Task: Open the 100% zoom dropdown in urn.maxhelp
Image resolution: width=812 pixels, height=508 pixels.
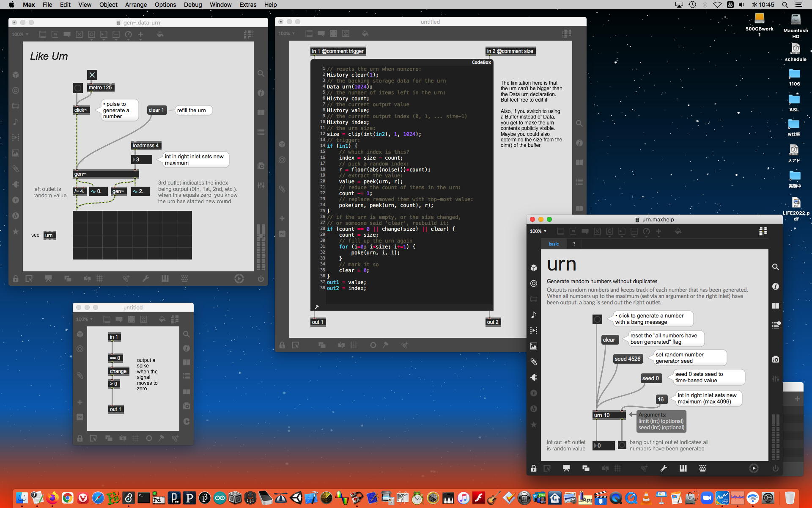Action: click(x=538, y=231)
